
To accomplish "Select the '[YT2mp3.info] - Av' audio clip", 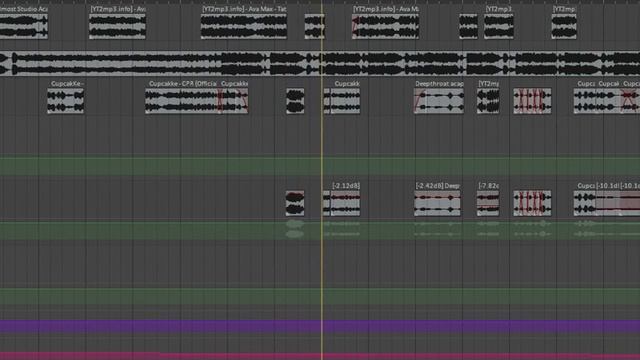I will point(117,27).
